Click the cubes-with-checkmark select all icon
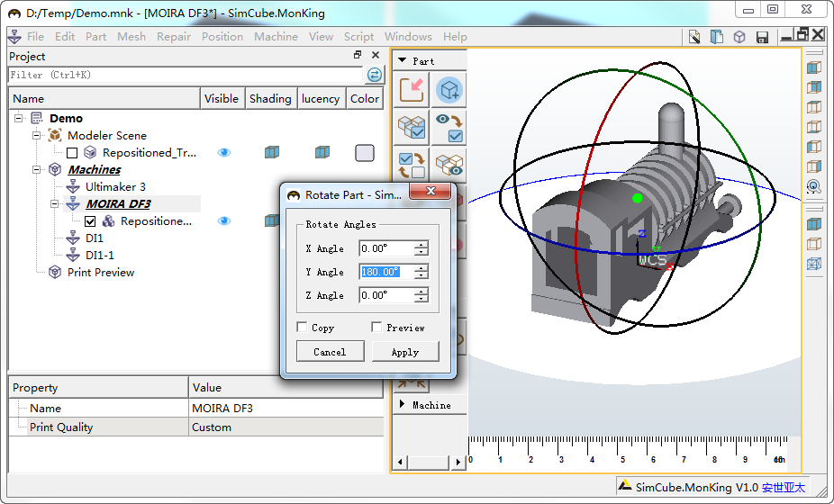 pyautogui.click(x=412, y=128)
